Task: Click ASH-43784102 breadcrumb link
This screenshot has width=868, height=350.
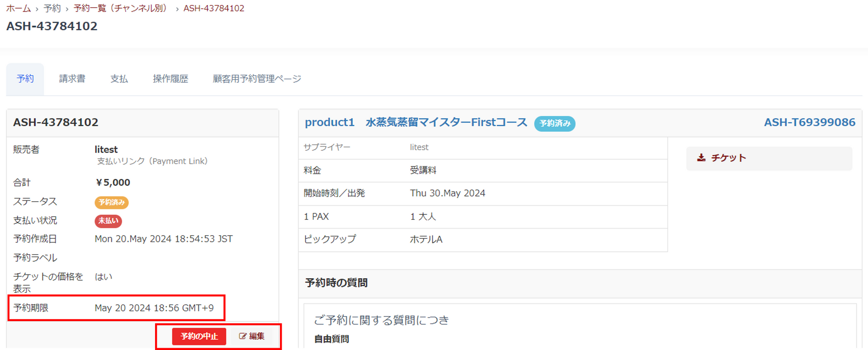Action: click(214, 9)
